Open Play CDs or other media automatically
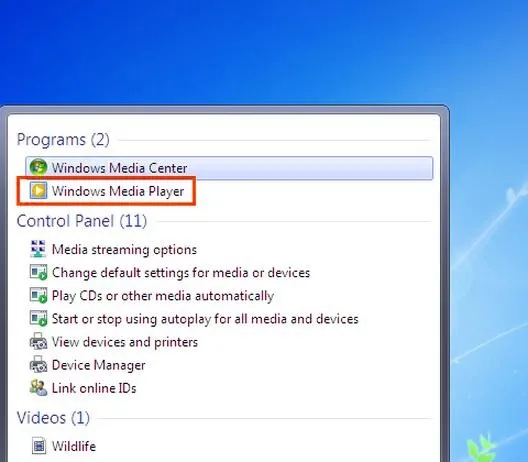Viewport: 528px width, 462px height. (163, 296)
